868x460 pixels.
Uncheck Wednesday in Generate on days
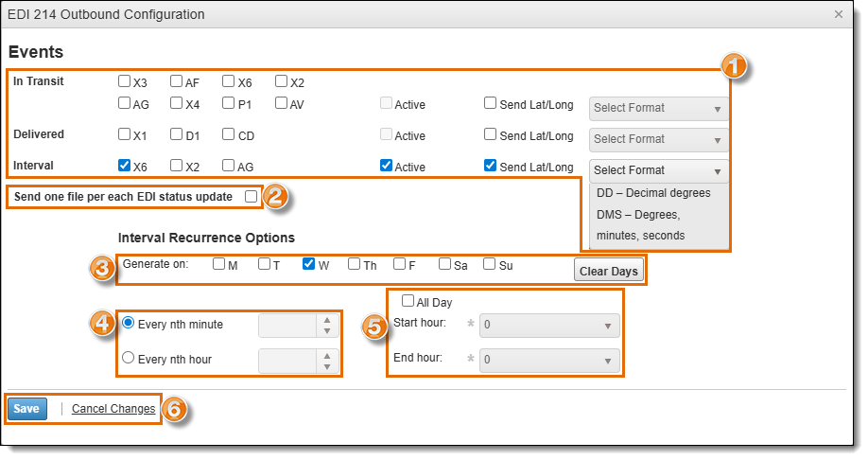[x=308, y=264]
